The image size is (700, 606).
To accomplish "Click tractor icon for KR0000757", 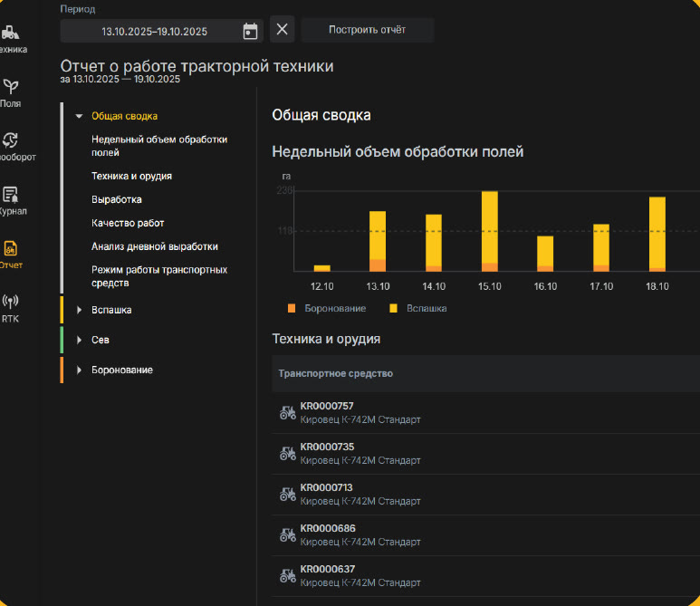I will pyautogui.click(x=287, y=413).
